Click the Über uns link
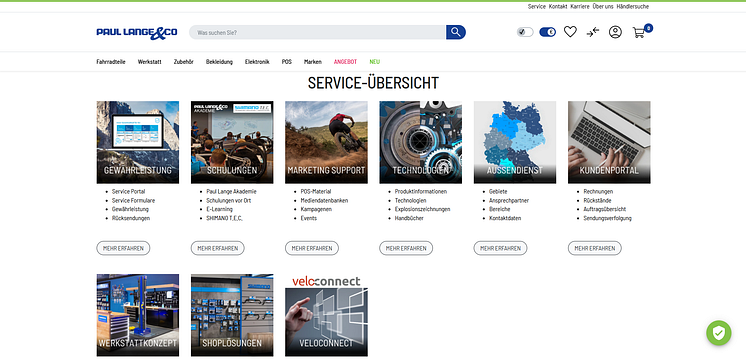This screenshot has height=361, width=746. (603, 7)
